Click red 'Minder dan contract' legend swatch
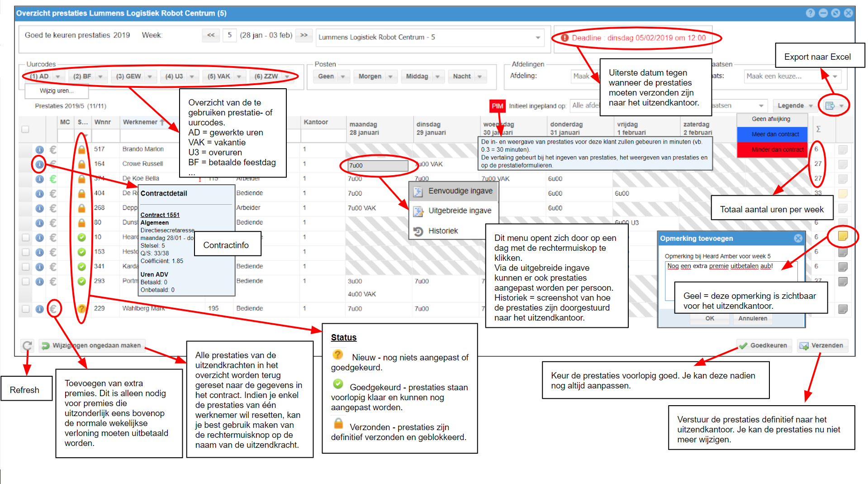This screenshot has height=484, width=868. coord(772,150)
